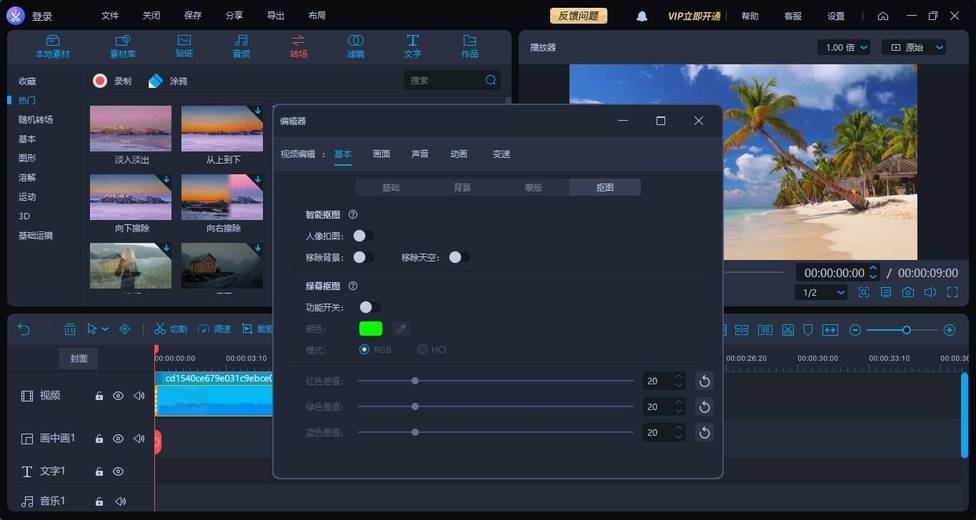Screen dimensions: 976x520
Task: Click the green chroma key color swatch
Action: 371,328
